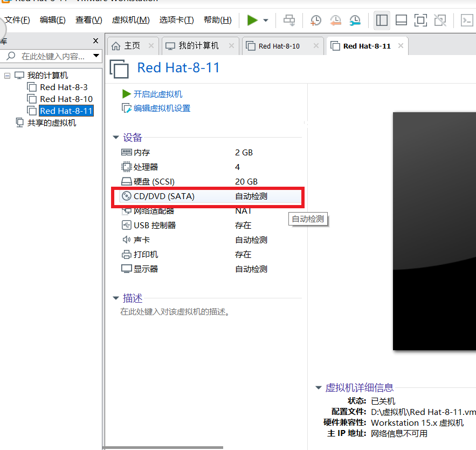Click the 2 GB memory value
This screenshot has width=476, height=450.
pyautogui.click(x=244, y=153)
